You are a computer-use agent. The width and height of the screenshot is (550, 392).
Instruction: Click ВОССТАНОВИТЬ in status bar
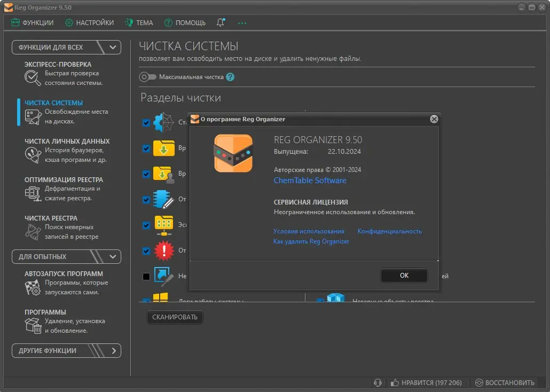click(x=505, y=382)
